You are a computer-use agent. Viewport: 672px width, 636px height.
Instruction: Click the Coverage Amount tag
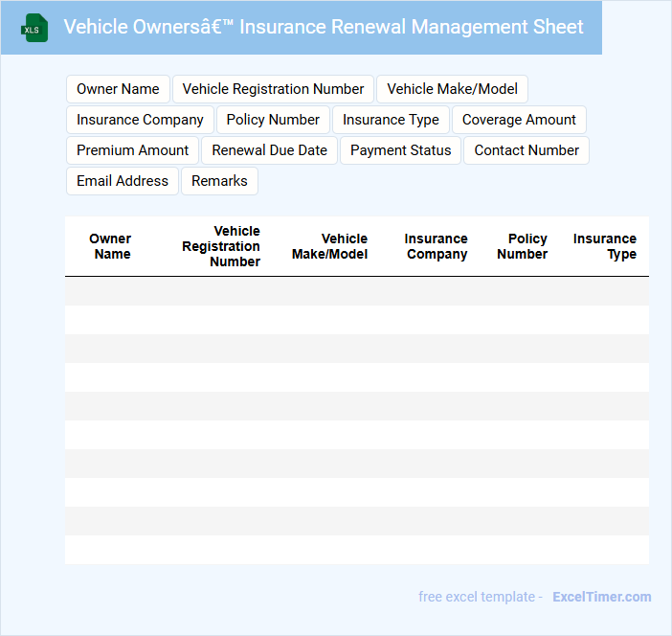click(519, 120)
